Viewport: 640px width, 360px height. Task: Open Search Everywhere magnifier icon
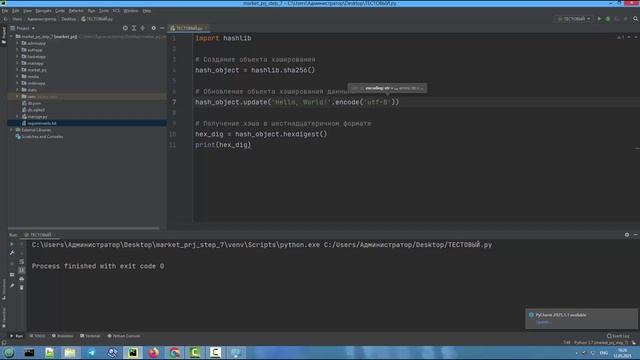click(636, 19)
